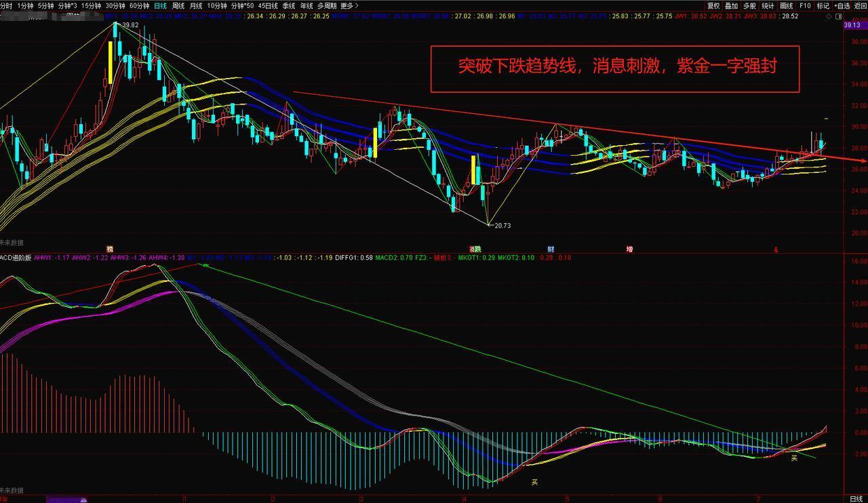
Task: Click the 返回 back button
Action: (860, 5)
